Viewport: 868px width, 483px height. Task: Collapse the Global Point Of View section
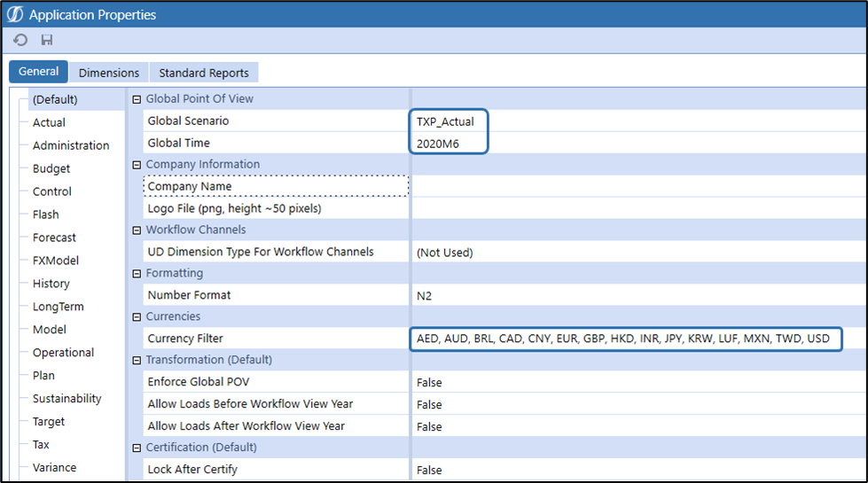(x=137, y=99)
